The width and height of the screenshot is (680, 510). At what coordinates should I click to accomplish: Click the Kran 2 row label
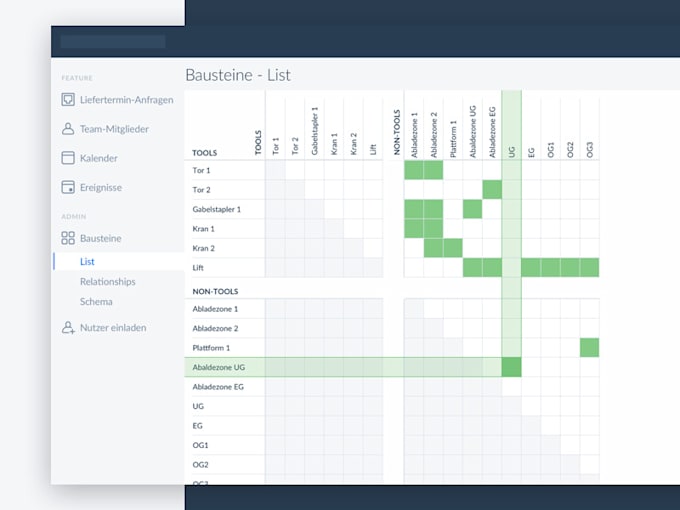[x=203, y=248]
